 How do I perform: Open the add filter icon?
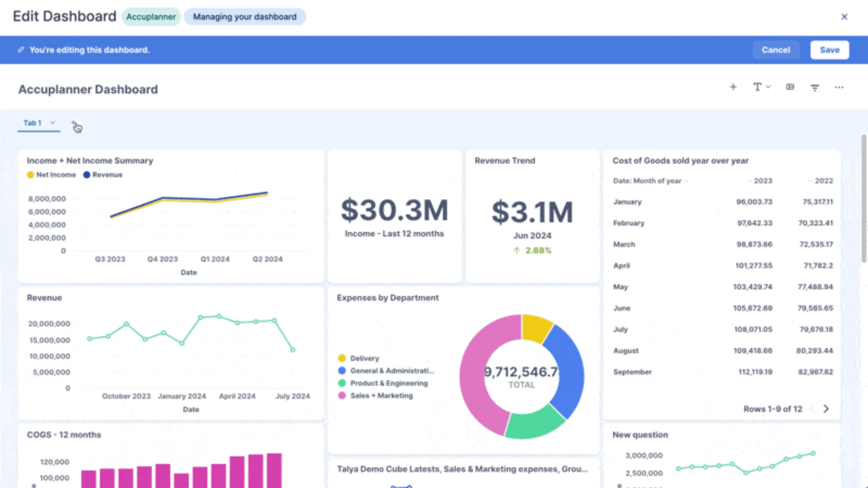pyautogui.click(x=815, y=88)
